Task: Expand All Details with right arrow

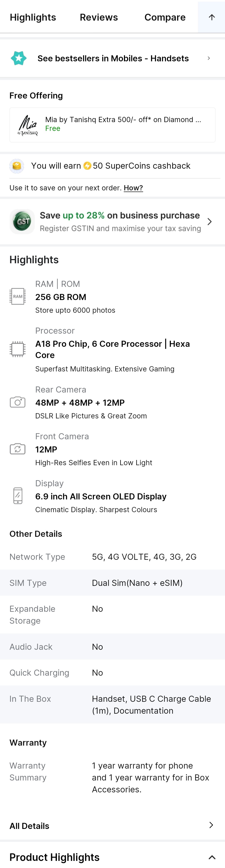Action: click(211, 825)
